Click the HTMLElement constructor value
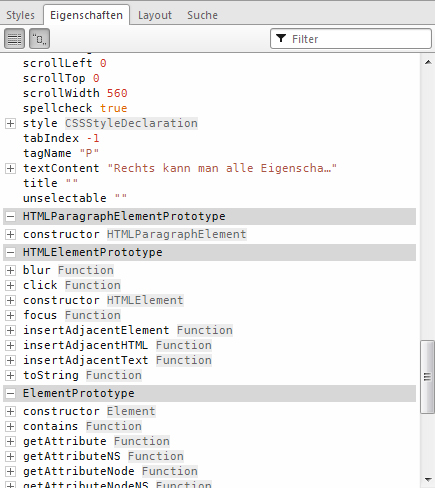This screenshot has height=488, width=435. click(x=145, y=300)
